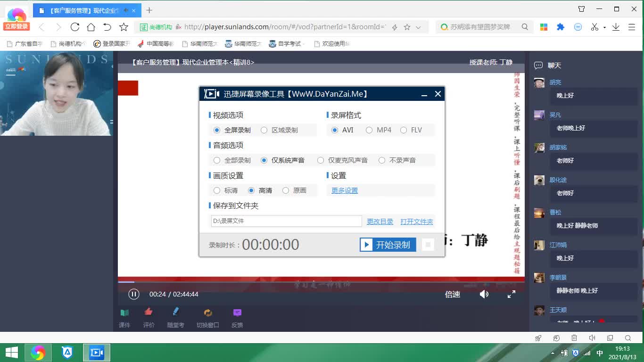
Task: Open 倍速 playback speed menu
Action: (453, 294)
